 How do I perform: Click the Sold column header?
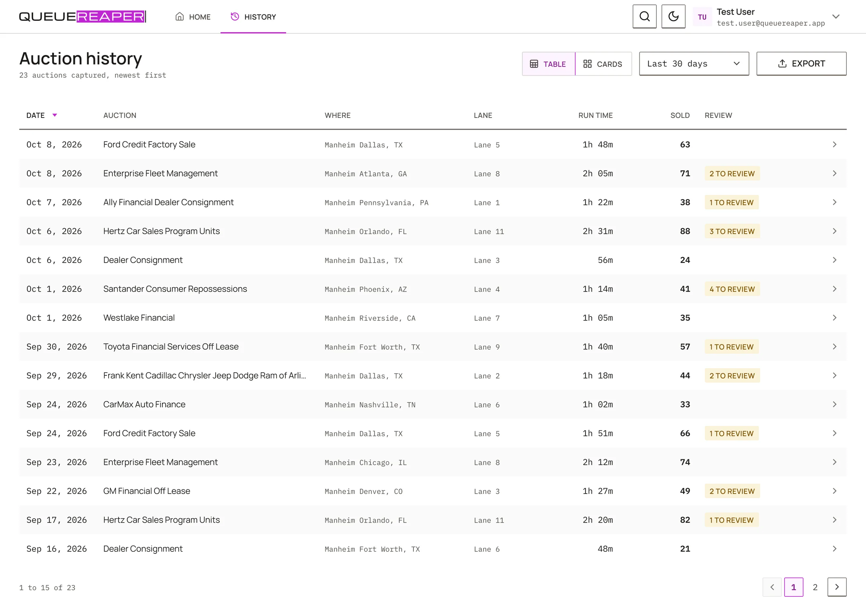(x=680, y=115)
